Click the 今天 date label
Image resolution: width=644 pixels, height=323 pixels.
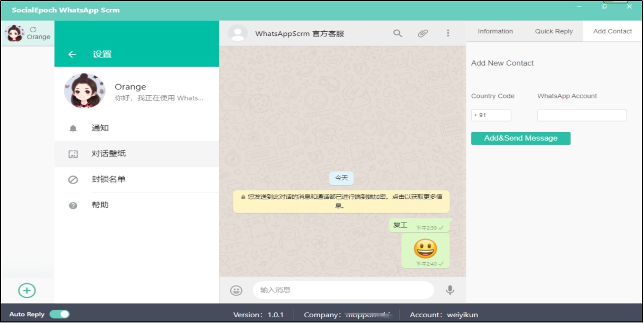(x=341, y=178)
